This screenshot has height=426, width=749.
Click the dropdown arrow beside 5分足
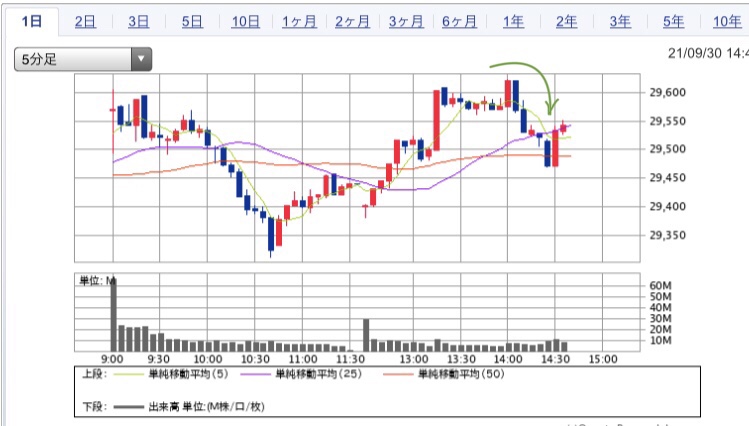click(141, 59)
